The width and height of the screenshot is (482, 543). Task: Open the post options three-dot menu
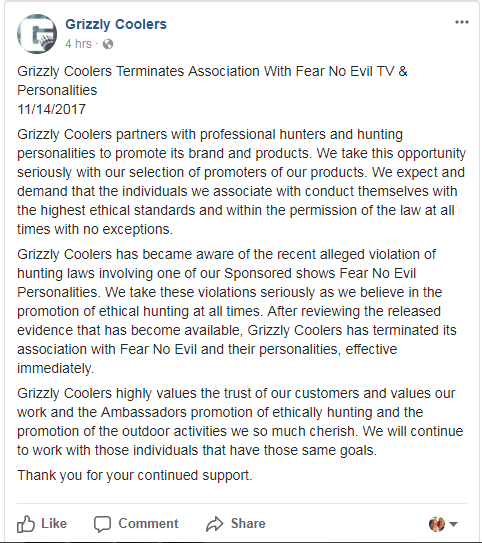[462, 23]
